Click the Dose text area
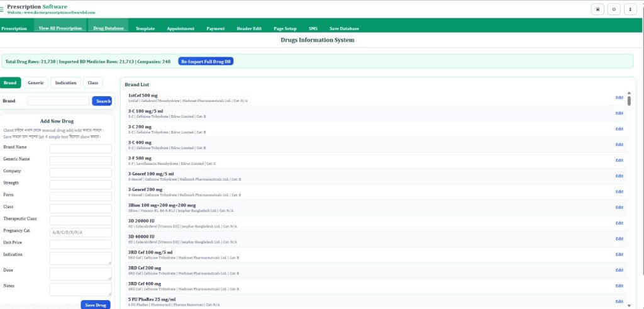Image resolution: width=644 pixels, height=309 pixels. click(x=80, y=274)
